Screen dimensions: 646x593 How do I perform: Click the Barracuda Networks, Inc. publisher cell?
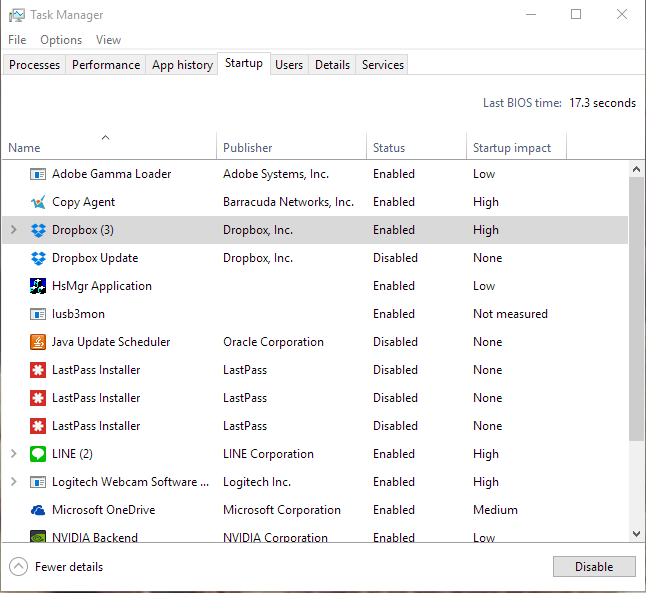pos(288,202)
